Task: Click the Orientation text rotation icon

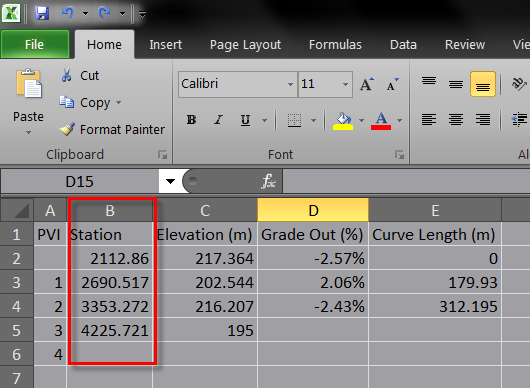Action: point(519,84)
